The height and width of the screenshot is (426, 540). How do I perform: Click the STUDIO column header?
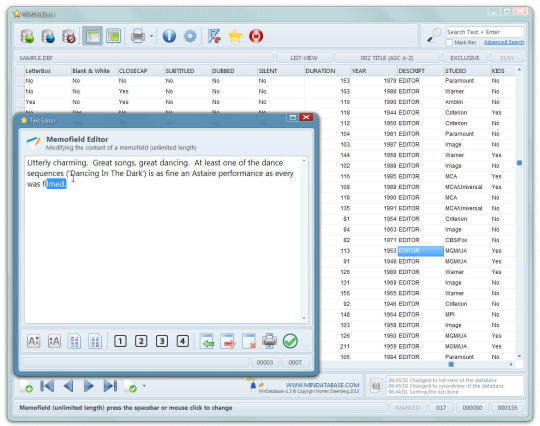456,71
